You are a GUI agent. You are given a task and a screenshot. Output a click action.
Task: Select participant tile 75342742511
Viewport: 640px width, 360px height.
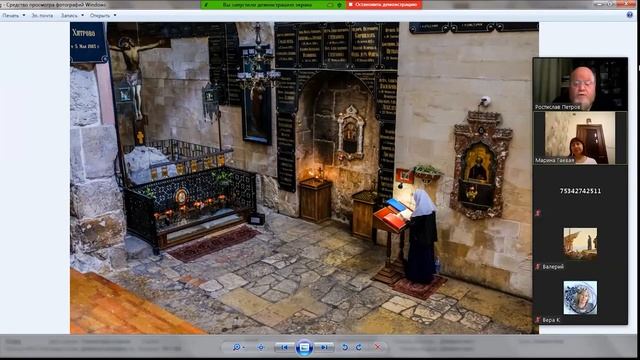click(x=580, y=191)
